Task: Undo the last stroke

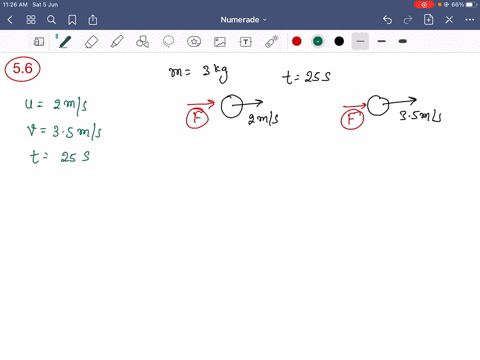Action: pos(387,20)
